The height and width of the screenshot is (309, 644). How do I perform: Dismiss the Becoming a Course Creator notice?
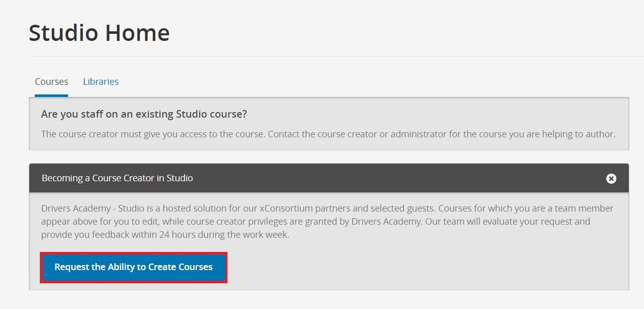(611, 178)
